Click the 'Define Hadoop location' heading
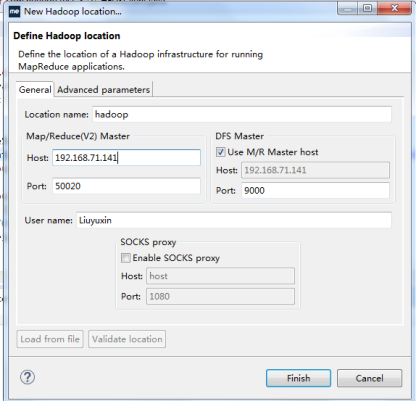This screenshot has width=416, height=401. pos(67,36)
